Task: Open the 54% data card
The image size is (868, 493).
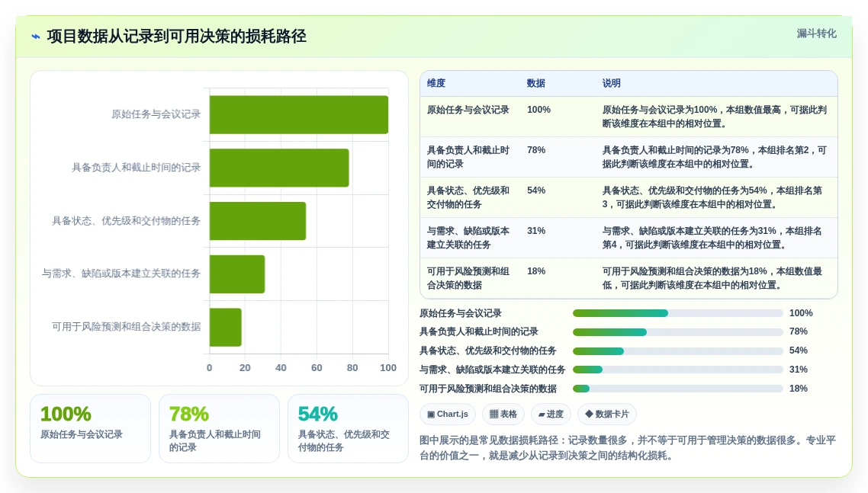Action: [349, 428]
